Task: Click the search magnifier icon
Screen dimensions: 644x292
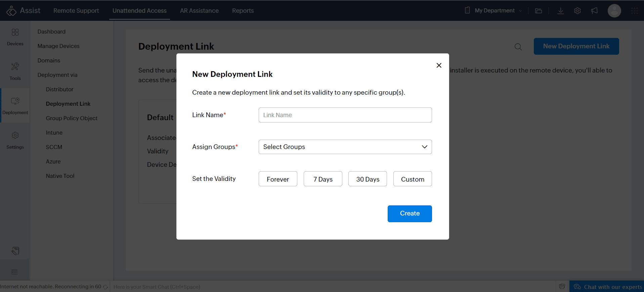Action: coord(518,47)
